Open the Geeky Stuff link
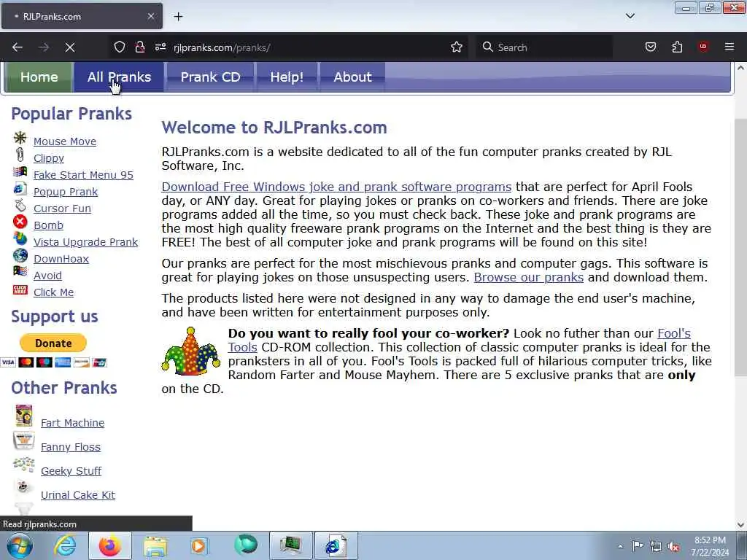Image resolution: width=747 pixels, height=560 pixels. 71,470
